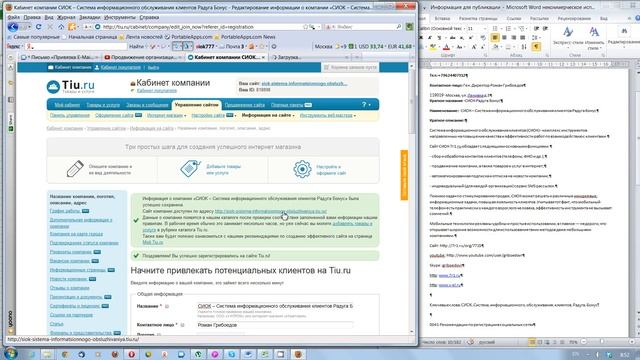Click the price tag icon for adding goods
The width and height of the screenshot is (640, 360).
point(190,169)
